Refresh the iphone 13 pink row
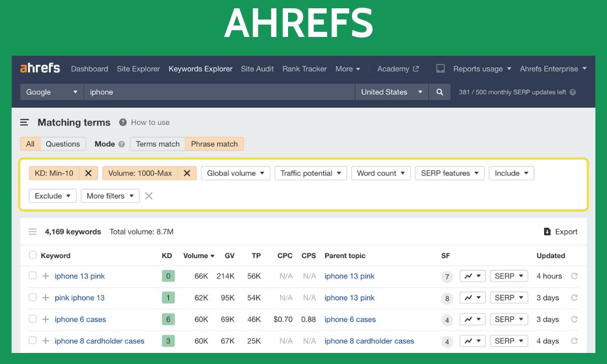This screenshot has width=607, height=364. (574, 276)
